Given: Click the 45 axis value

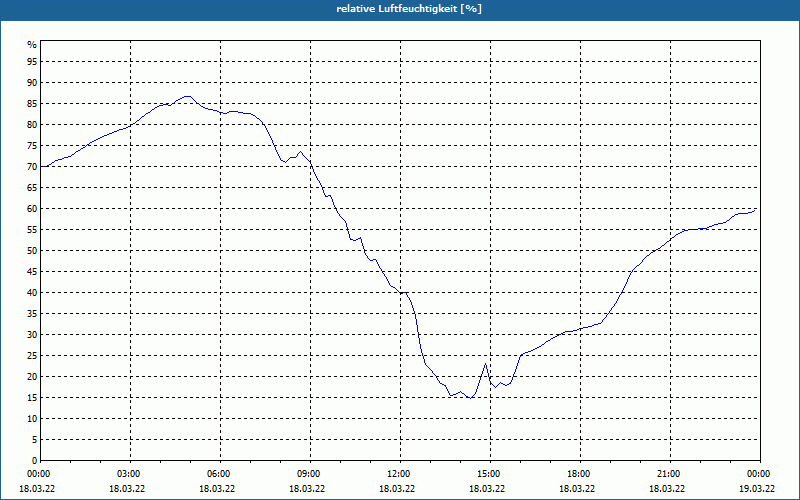Looking at the screenshot, I should 32,271.
